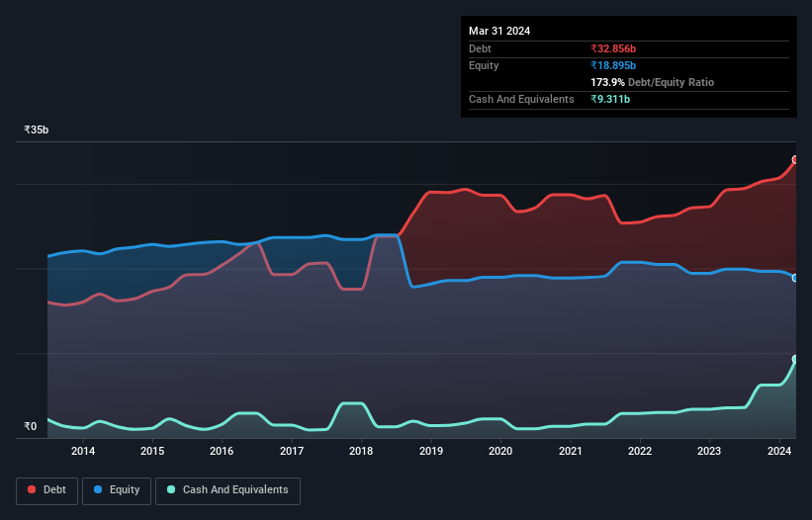Click the Cash value ₹9.311b
The image size is (812, 520).
tap(610, 99)
